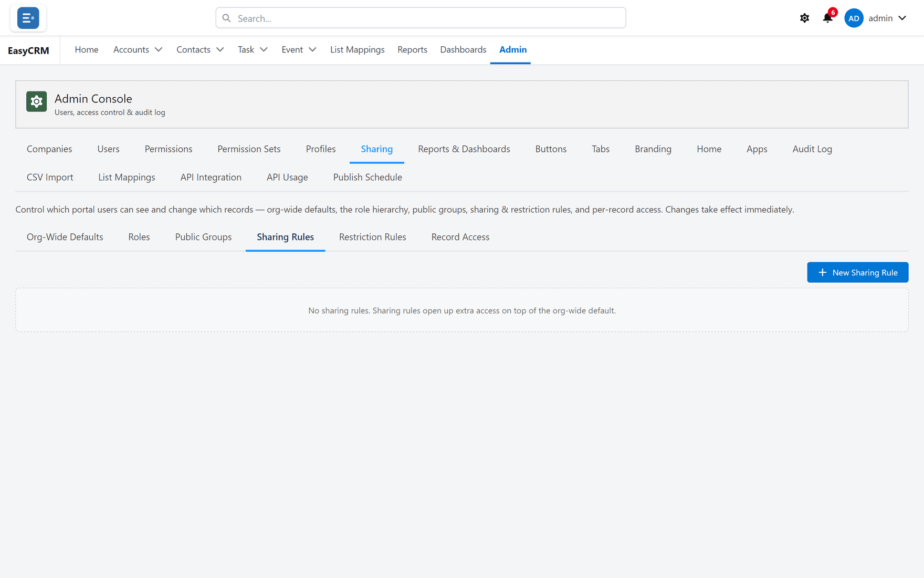
Task: Open the Permission Sets tab
Action: point(249,149)
